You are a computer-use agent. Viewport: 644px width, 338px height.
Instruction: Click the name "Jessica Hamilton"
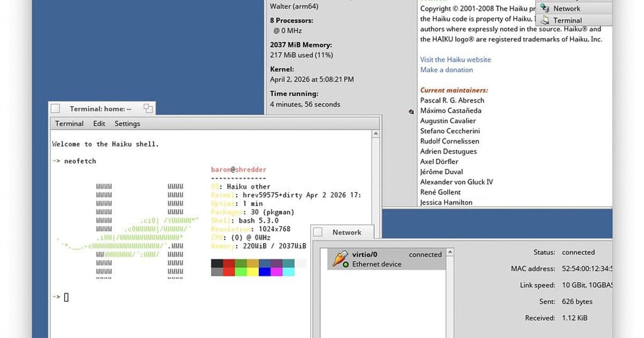click(447, 202)
